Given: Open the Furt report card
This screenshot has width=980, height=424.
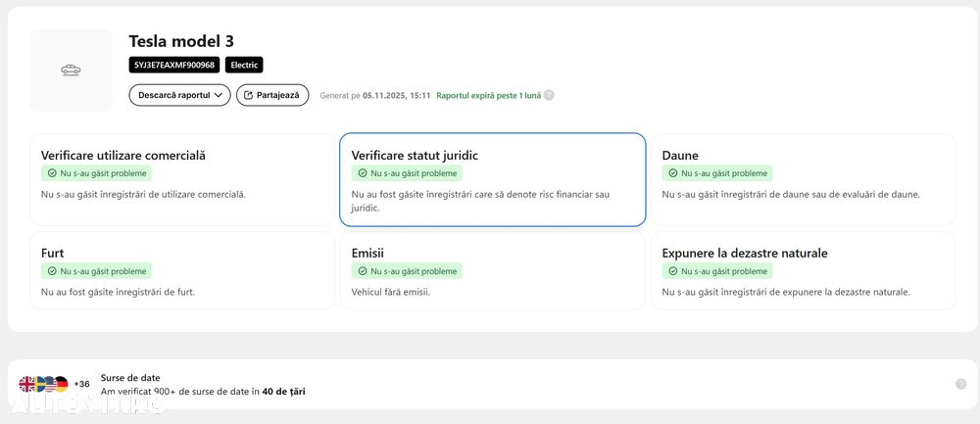Looking at the screenshot, I should pyautogui.click(x=182, y=270).
